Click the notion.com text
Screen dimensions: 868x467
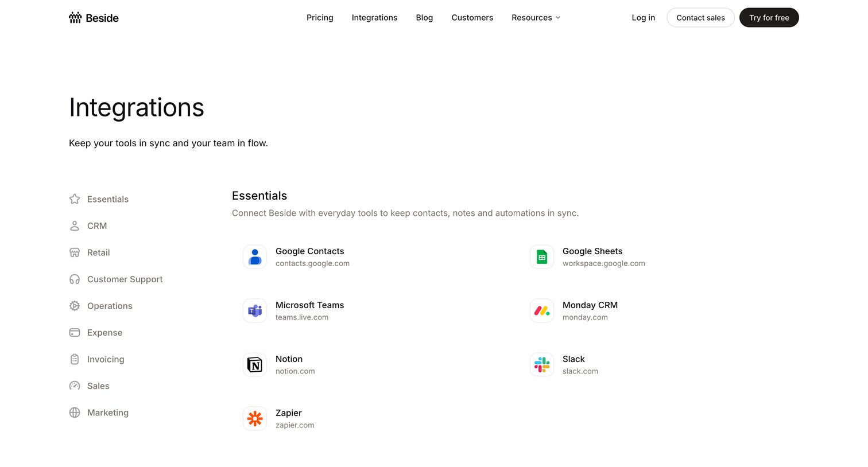295,371
